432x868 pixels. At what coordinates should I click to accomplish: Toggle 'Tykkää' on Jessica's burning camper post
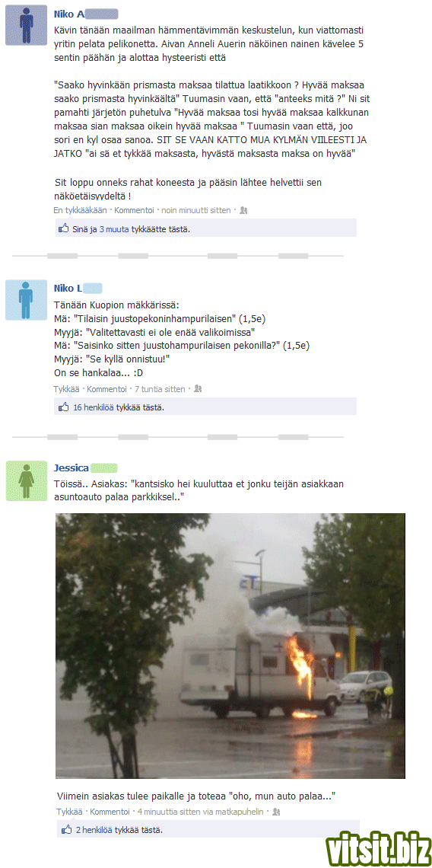pyautogui.click(x=69, y=812)
